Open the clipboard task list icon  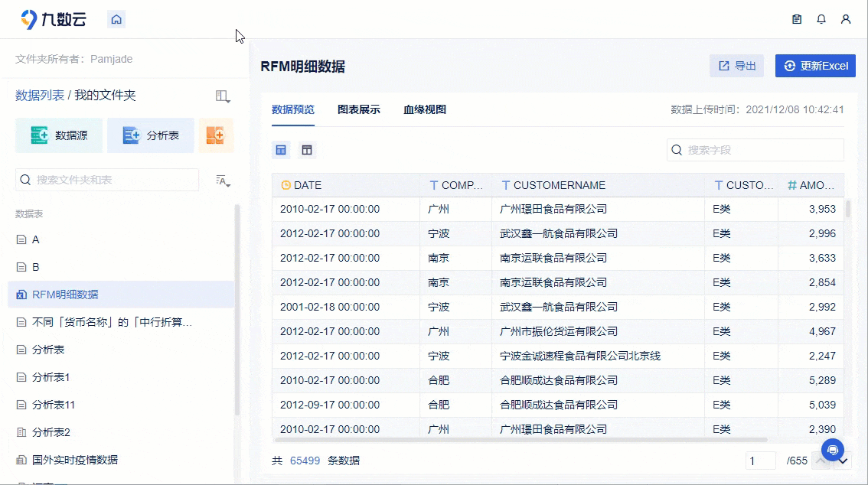[797, 19]
